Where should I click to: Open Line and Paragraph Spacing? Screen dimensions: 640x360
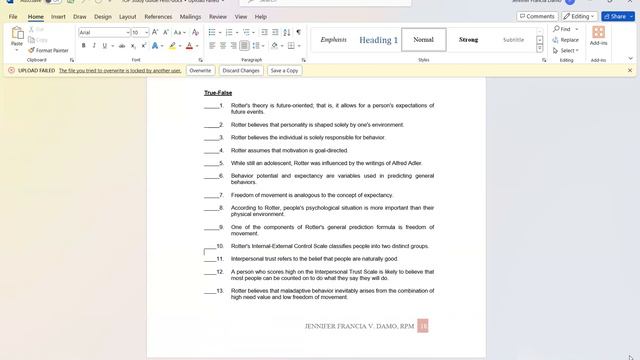pos(256,46)
